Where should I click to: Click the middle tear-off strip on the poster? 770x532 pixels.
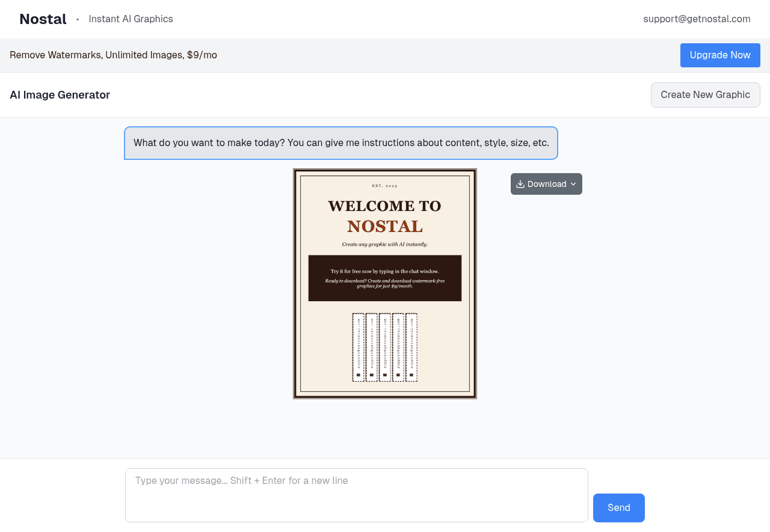385,347
